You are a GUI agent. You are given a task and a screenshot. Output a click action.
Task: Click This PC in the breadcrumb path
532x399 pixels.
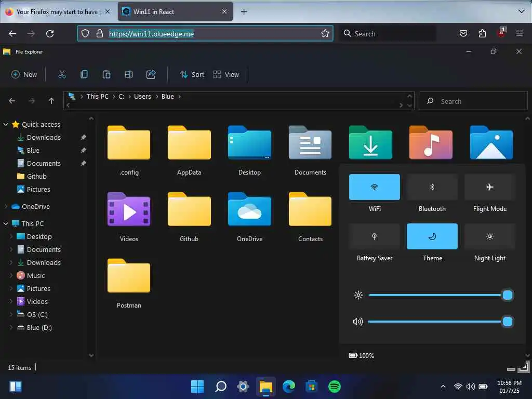click(x=97, y=96)
